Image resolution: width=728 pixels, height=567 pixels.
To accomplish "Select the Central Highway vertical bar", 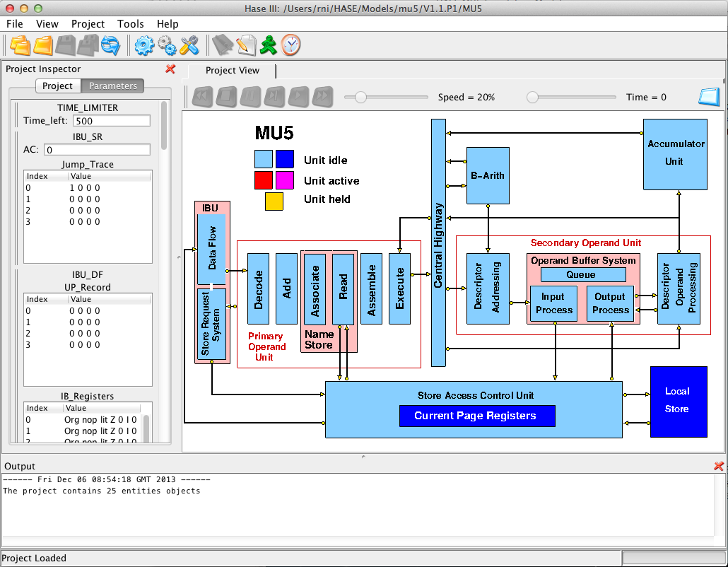I will click(x=438, y=243).
